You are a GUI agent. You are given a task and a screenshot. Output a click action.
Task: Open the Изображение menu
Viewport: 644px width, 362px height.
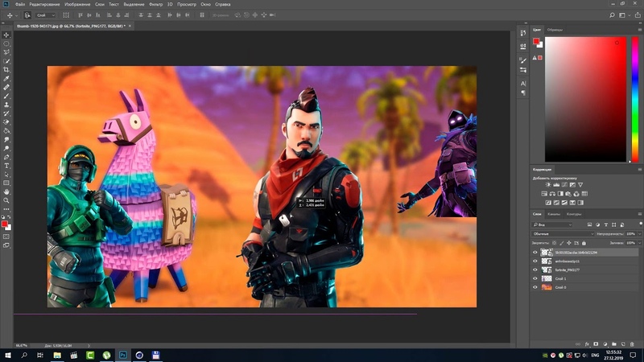tap(77, 4)
